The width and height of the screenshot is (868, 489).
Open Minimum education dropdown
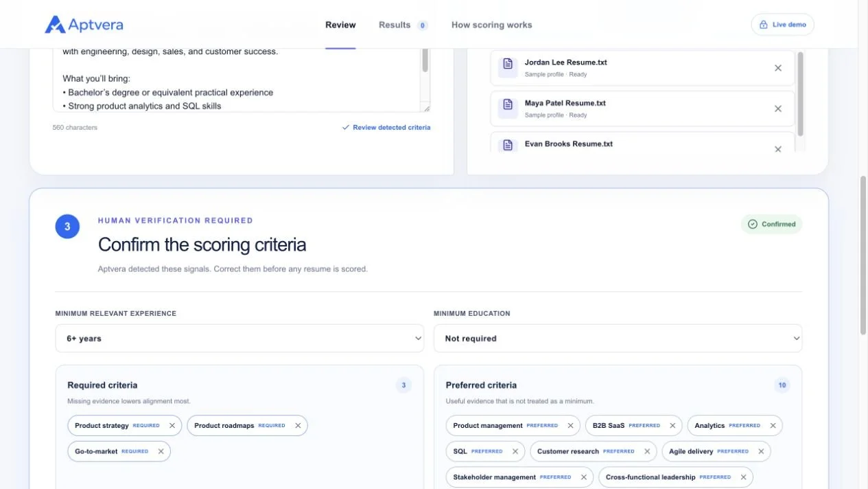click(x=618, y=339)
